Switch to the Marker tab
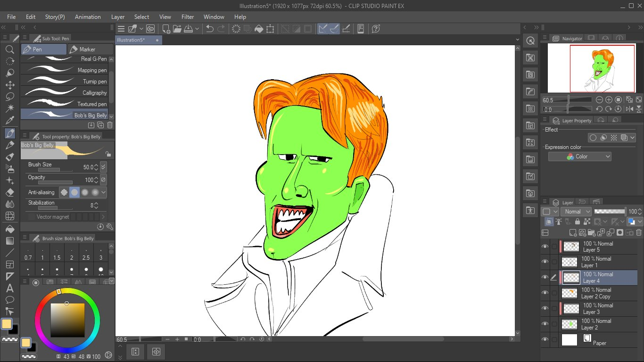The image size is (644, 362). click(90, 49)
